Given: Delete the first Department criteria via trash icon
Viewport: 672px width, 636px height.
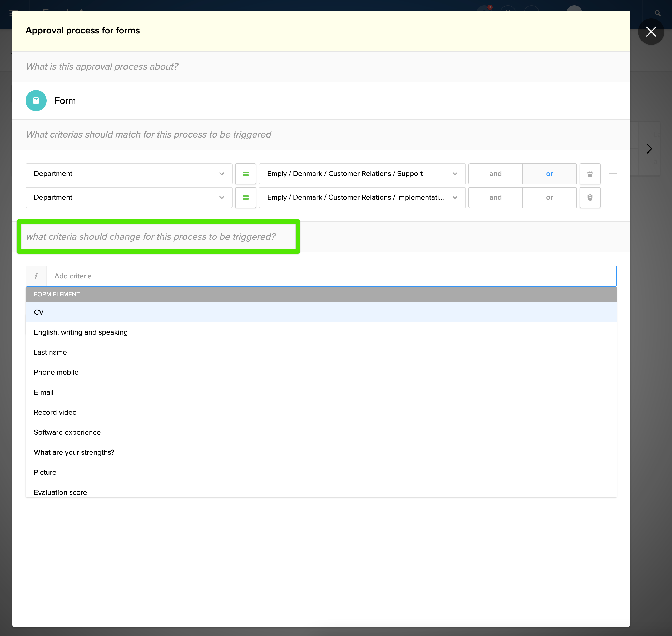Looking at the screenshot, I should pyautogui.click(x=590, y=174).
